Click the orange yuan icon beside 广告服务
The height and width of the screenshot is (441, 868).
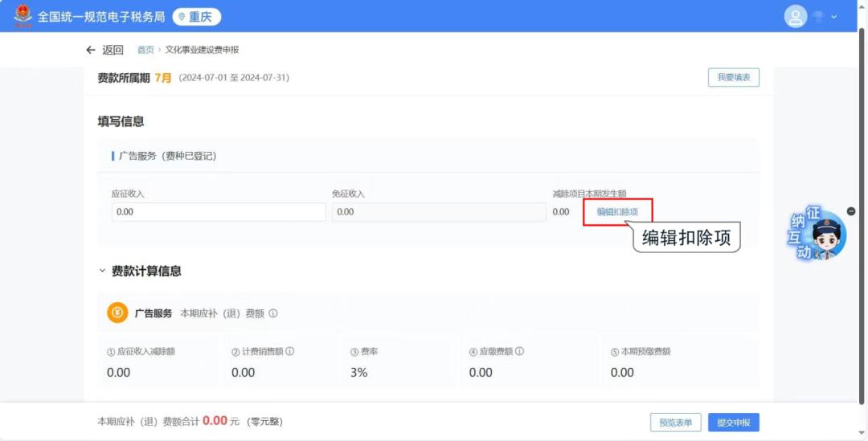(x=117, y=313)
